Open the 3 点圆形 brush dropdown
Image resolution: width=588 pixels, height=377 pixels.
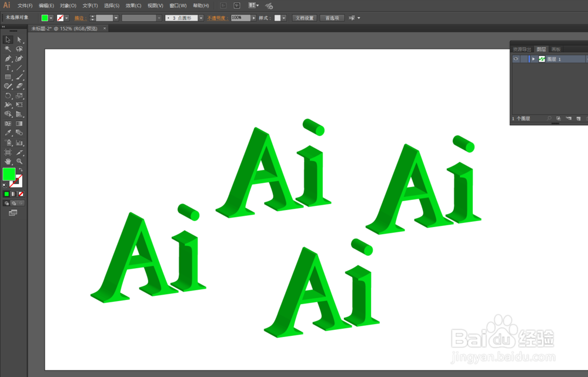201,18
